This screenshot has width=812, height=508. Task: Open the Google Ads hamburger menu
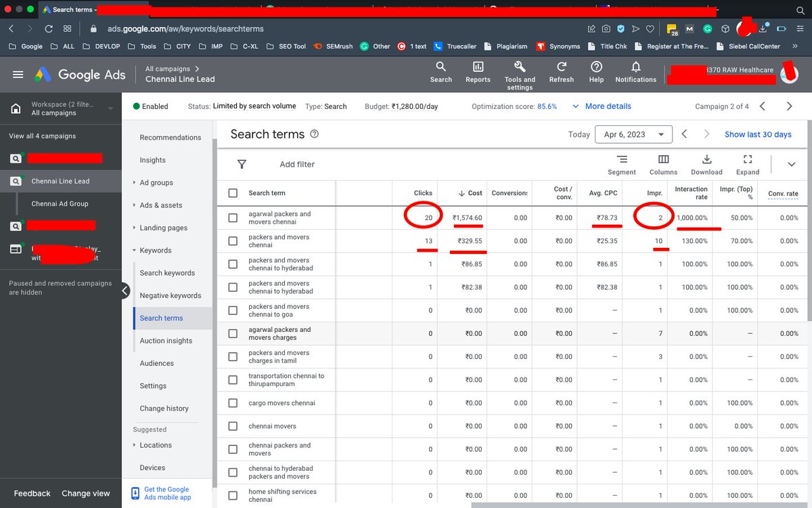pyautogui.click(x=18, y=75)
